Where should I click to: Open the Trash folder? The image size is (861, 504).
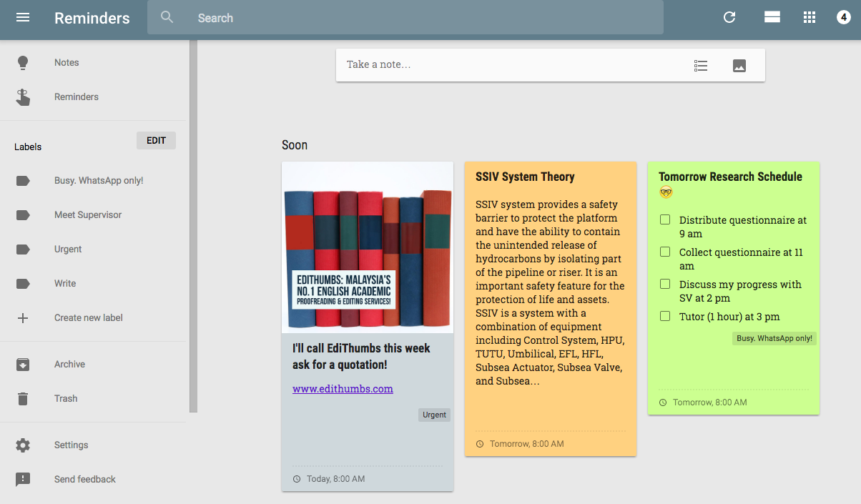[x=66, y=399]
